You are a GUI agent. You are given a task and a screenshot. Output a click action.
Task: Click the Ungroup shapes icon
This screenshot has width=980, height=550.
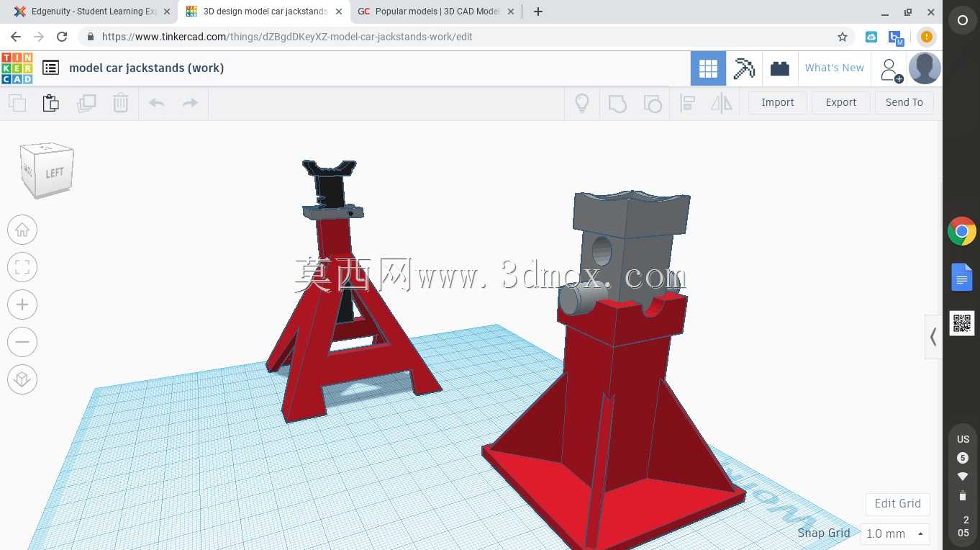coord(652,103)
